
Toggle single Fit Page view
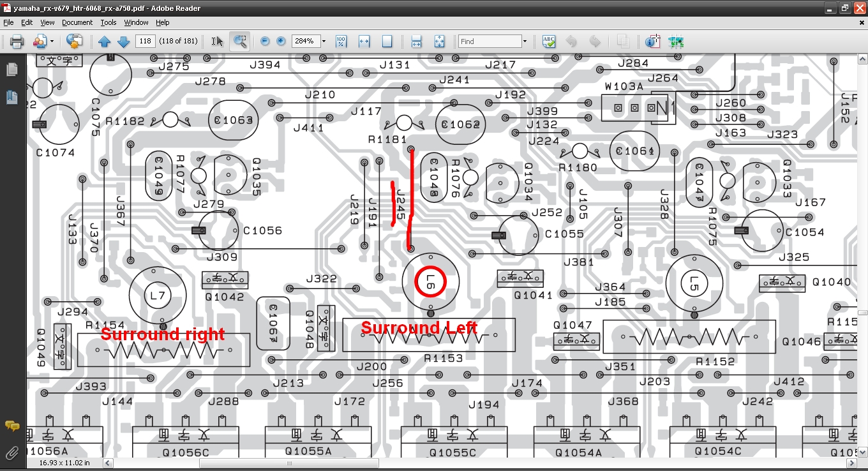387,41
